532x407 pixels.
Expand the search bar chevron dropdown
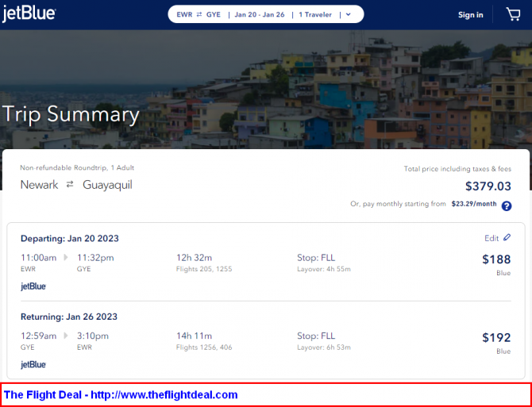click(348, 14)
